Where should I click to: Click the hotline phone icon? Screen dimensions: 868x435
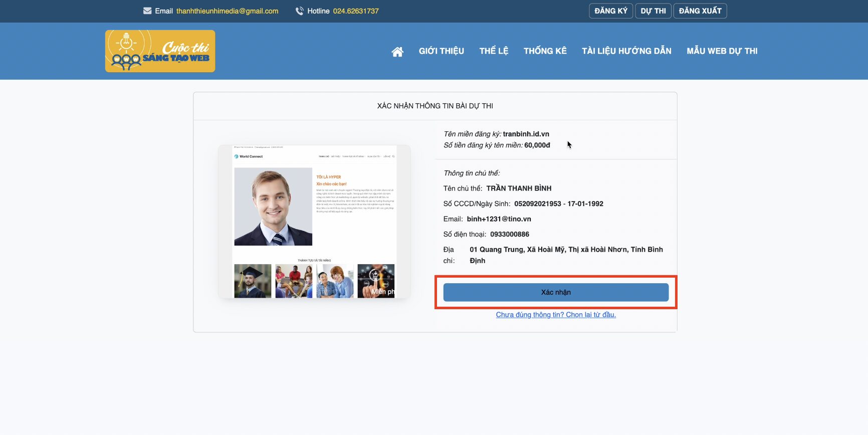pyautogui.click(x=300, y=11)
